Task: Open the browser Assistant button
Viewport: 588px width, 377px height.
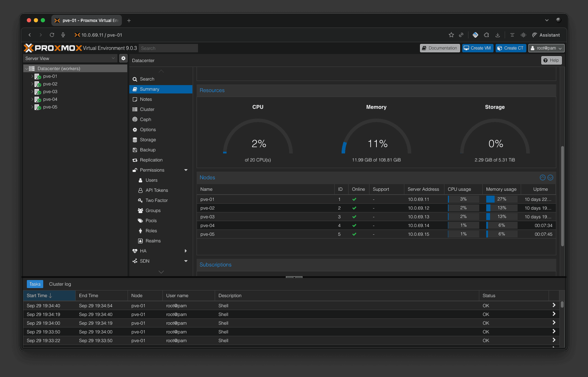Action: tap(546, 35)
